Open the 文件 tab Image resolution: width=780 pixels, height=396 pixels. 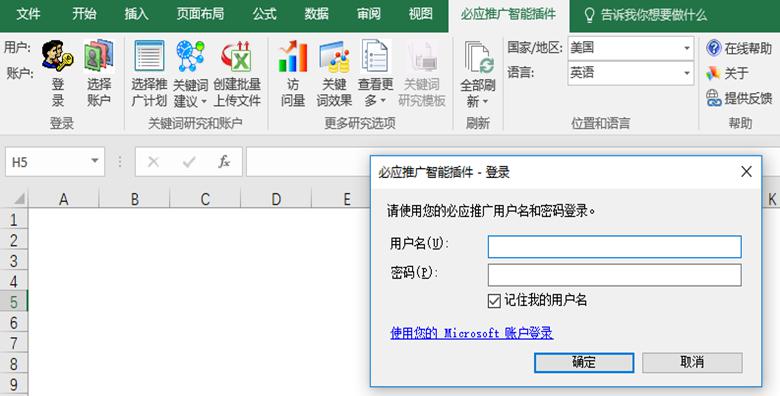tap(28, 14)
